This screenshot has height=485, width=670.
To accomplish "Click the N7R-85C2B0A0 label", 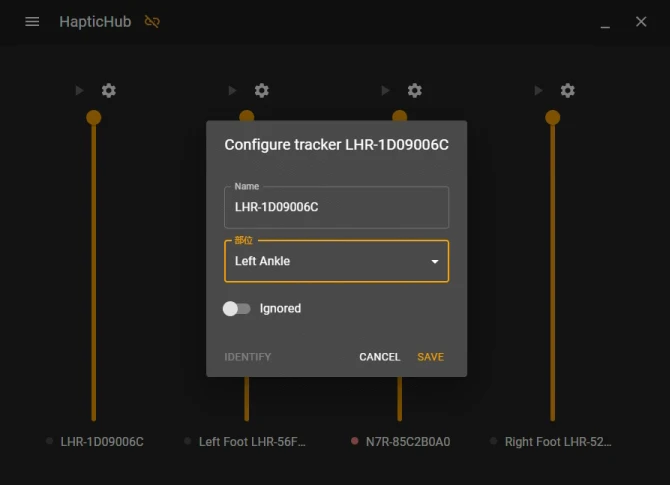I will (x=408, y=441).
